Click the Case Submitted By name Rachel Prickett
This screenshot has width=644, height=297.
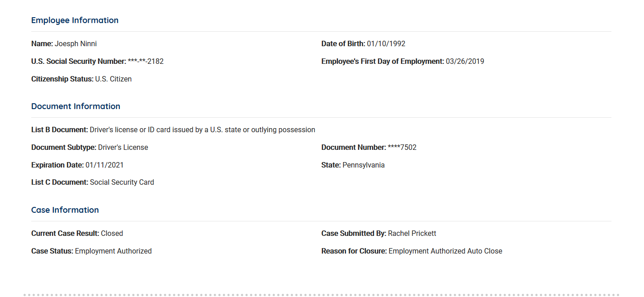[x=412, y=234]
